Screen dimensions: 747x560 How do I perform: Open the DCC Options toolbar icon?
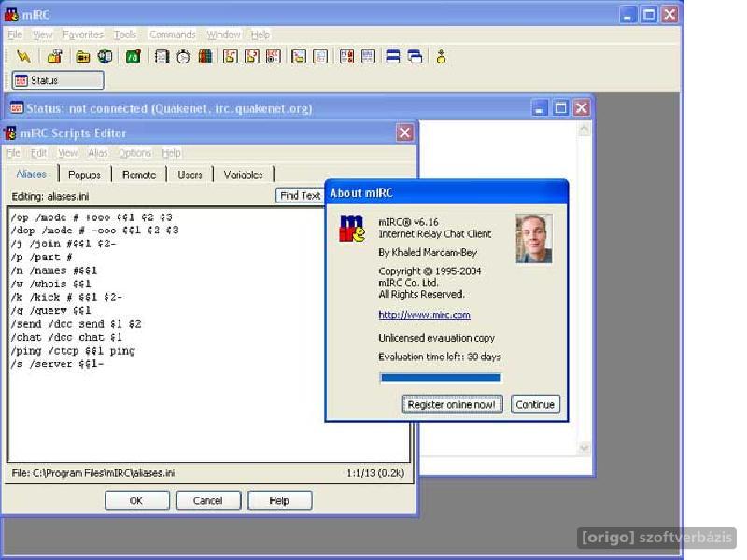pos(274,57)
